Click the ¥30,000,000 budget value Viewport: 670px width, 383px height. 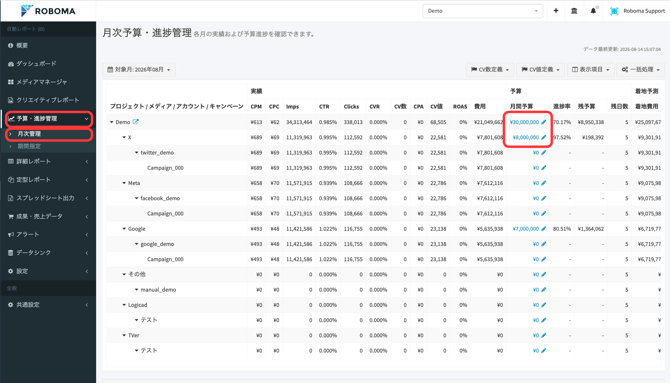tap(524, 122)
